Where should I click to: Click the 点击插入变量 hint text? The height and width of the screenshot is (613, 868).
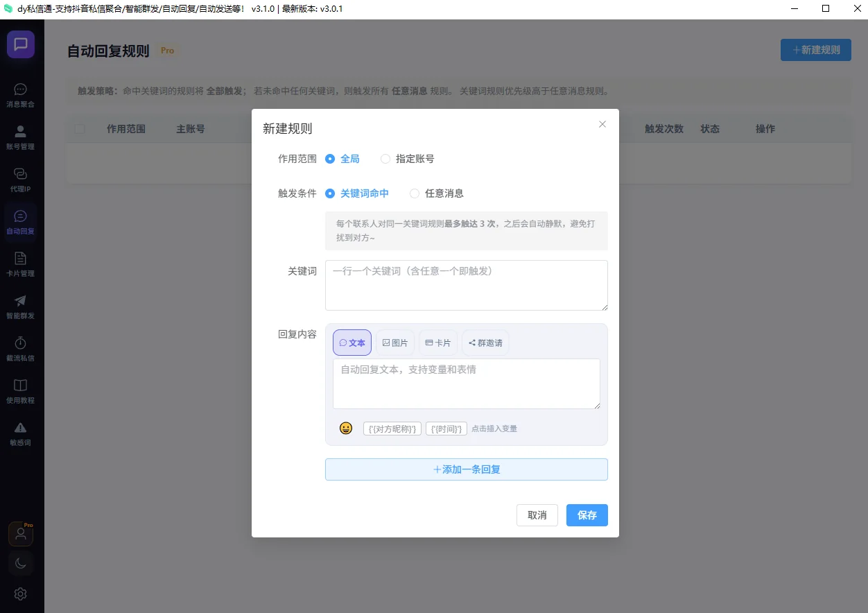click(x=494, y=429)
